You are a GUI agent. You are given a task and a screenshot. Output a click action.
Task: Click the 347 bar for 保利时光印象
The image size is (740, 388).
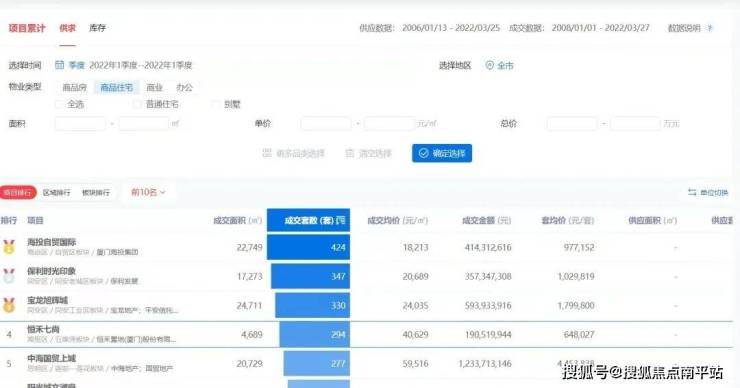[x=311, y=276]
